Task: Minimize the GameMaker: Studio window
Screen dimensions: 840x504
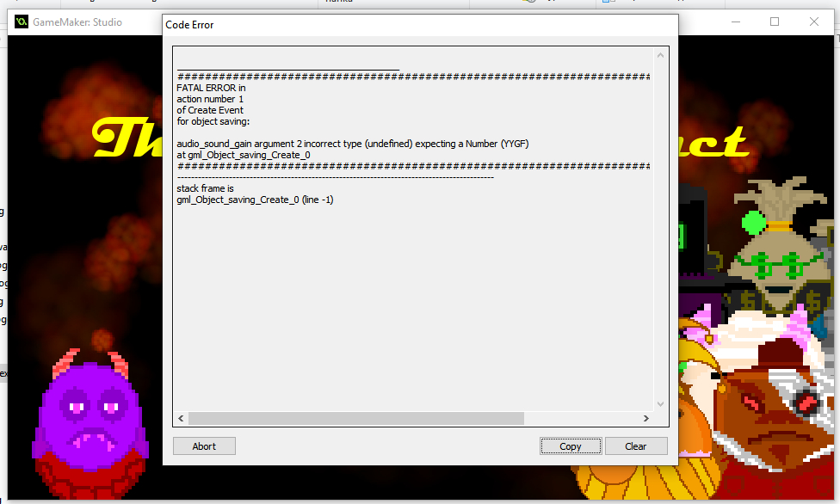Action: point(736,22)
